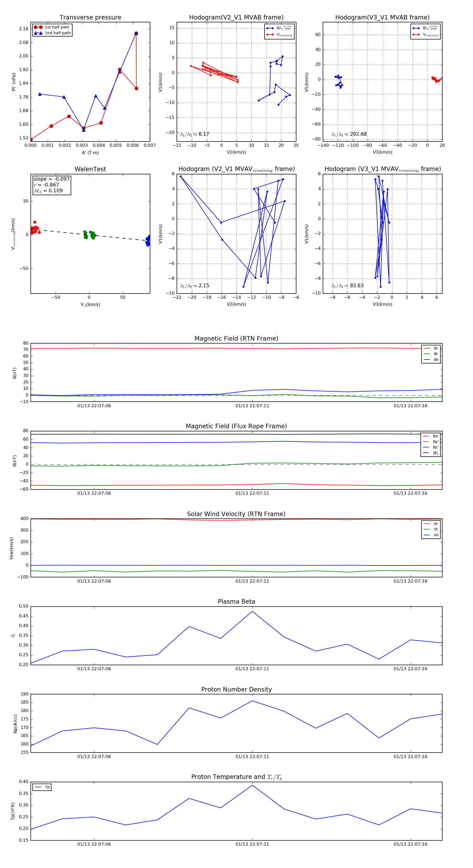Click 'Proton Temperature and Te/Tp' title
Screen dimensions: 473x868
coord(236,777)
